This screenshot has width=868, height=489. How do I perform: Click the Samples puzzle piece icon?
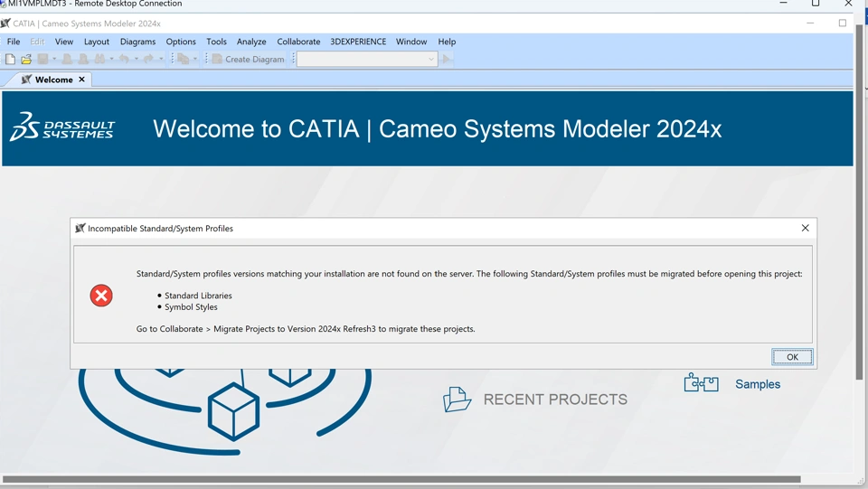[x=701, y=382]
